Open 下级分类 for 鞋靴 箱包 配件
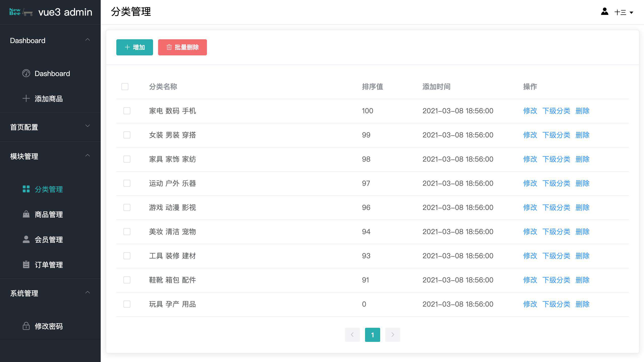 click(556, 280)
